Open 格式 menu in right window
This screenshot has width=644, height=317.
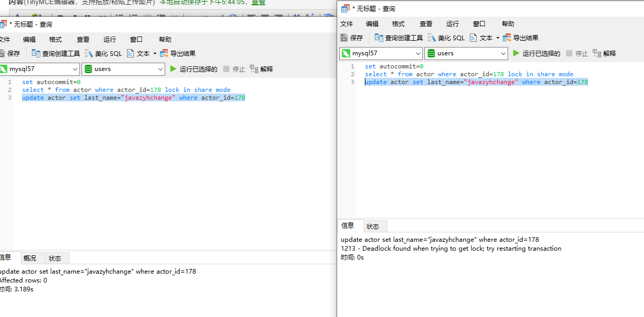pyautogui.click(x=398, y=24)
